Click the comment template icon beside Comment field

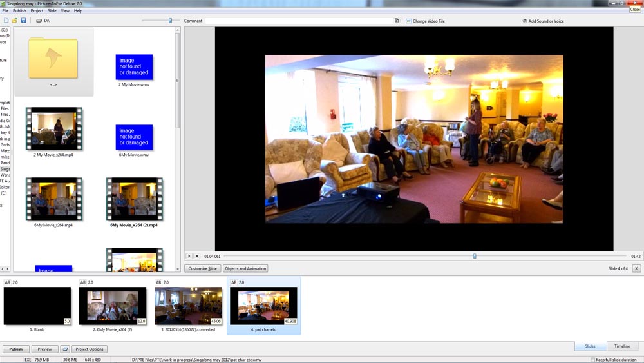click(396, 21)
